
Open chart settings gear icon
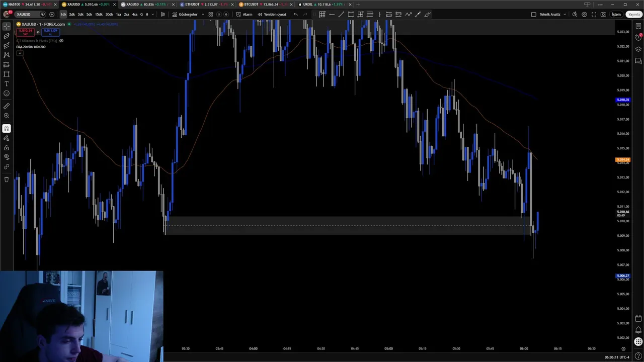click(x=584, y=14)
